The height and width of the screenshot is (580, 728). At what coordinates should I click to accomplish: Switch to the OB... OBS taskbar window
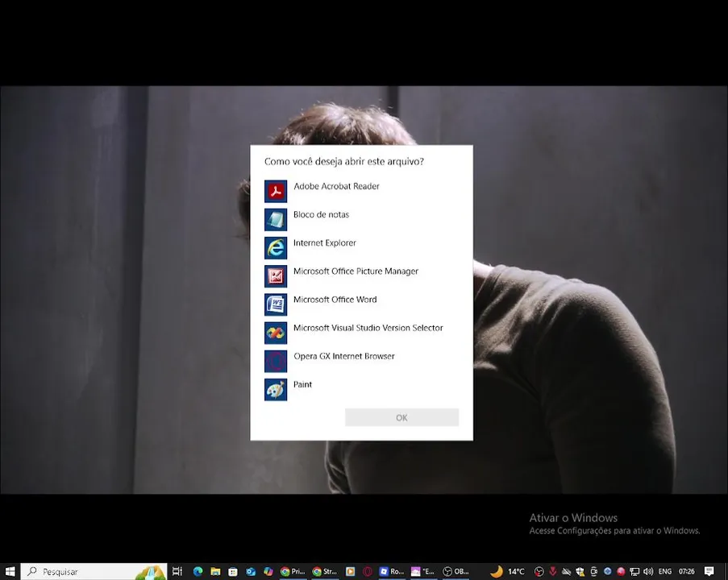(x=456, y=572)
